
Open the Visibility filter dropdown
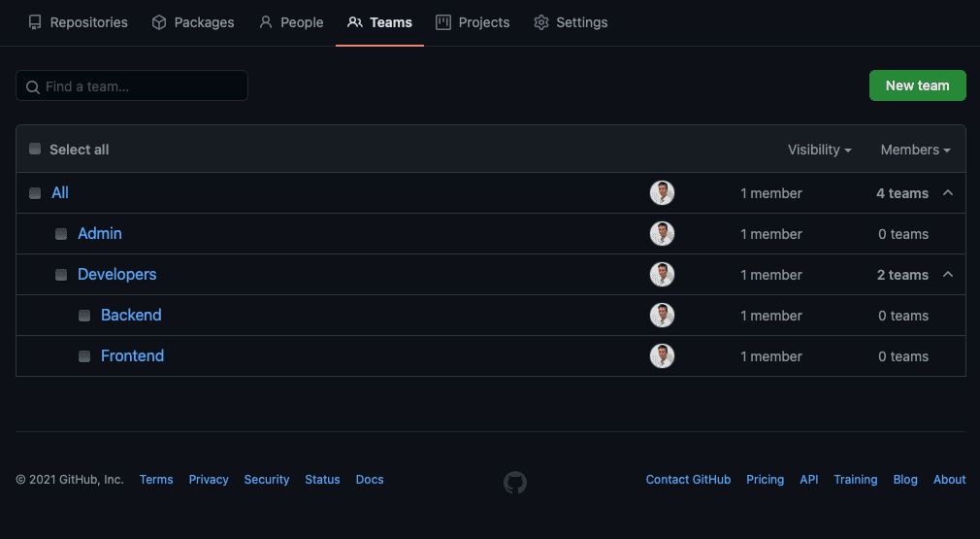(x=819, y=150)
